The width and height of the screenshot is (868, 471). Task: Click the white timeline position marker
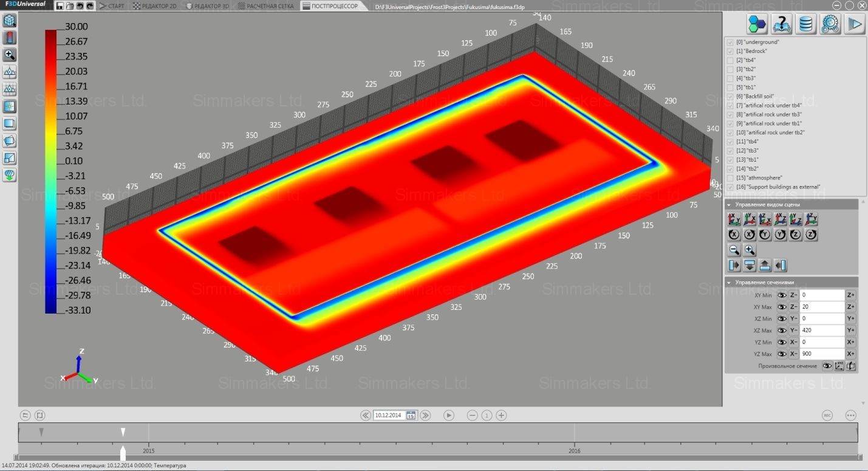123,432
